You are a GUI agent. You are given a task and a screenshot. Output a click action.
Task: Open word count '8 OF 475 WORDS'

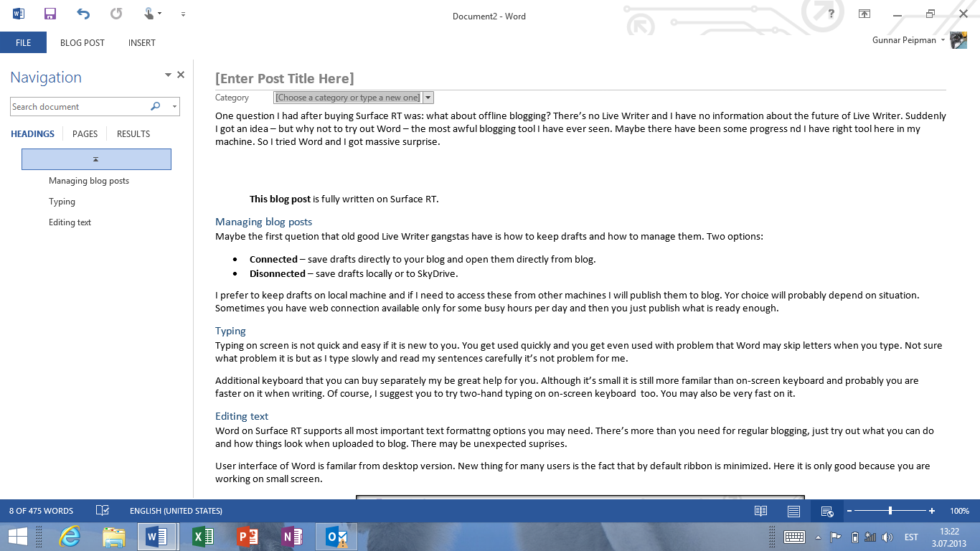[41, 511]
